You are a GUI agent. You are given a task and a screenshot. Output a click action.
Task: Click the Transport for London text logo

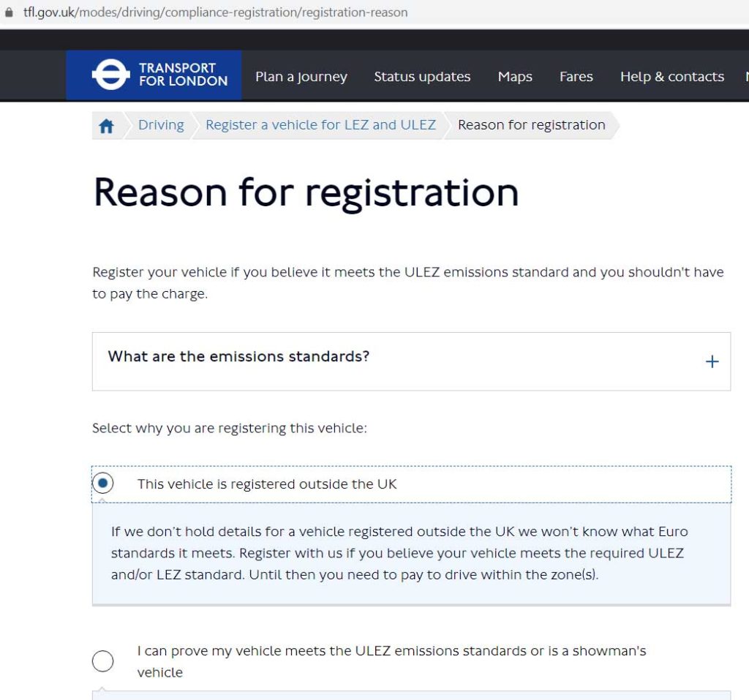[184, 75]
